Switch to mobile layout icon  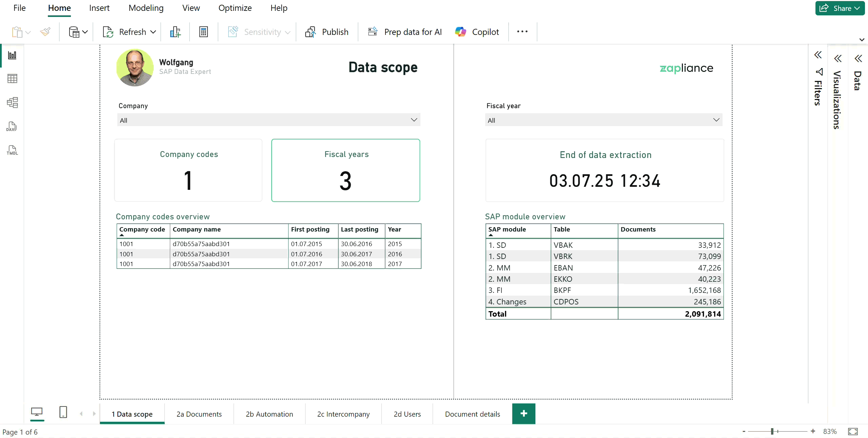point(63,412)
